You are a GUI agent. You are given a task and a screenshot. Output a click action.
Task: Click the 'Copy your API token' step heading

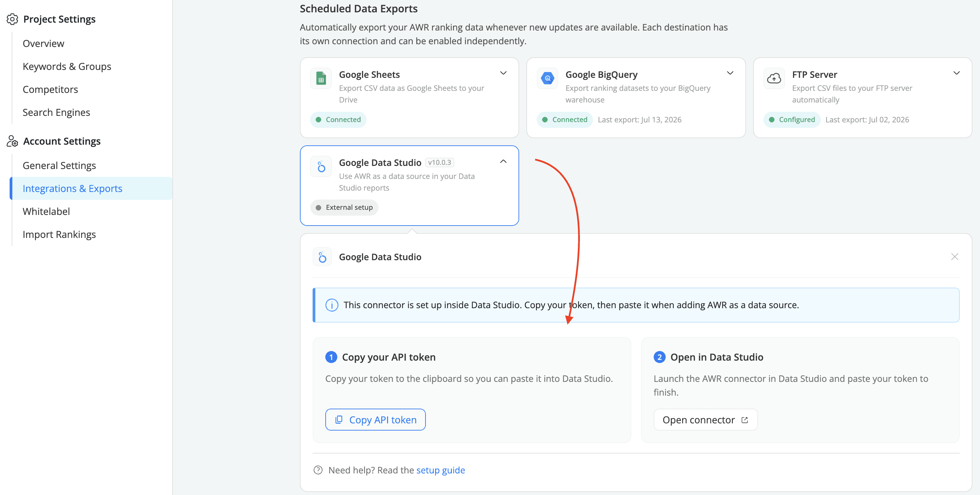389,357
